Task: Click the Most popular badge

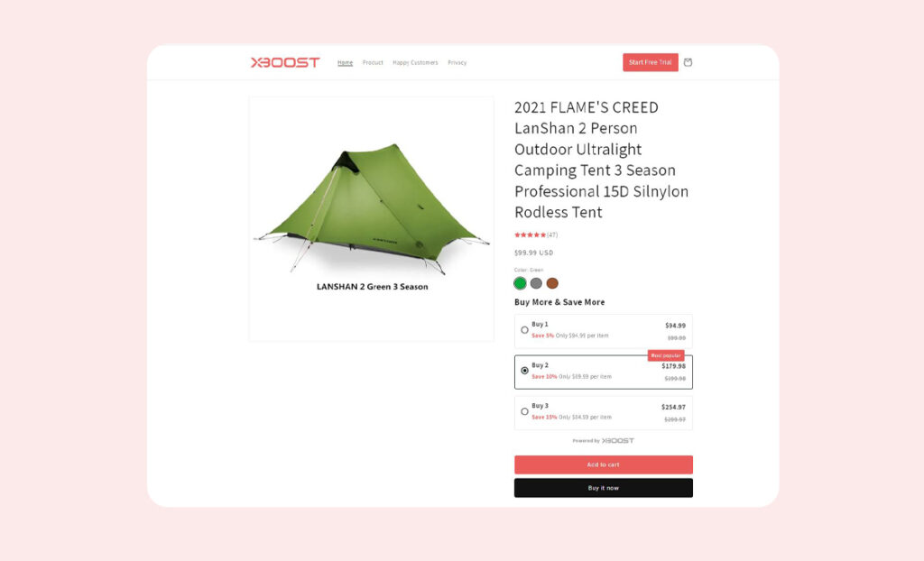Action: click(x=666, y=355)
